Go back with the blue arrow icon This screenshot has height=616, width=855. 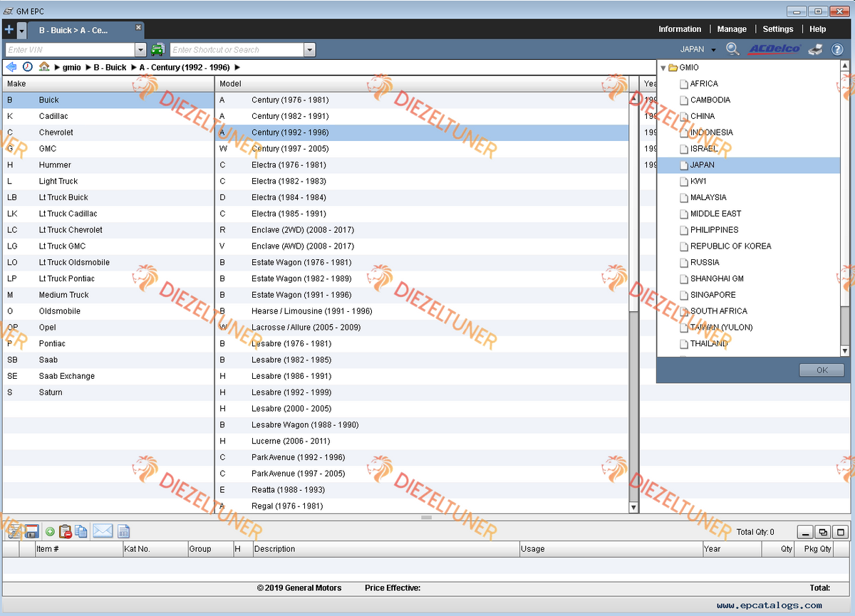pos(11,67)
